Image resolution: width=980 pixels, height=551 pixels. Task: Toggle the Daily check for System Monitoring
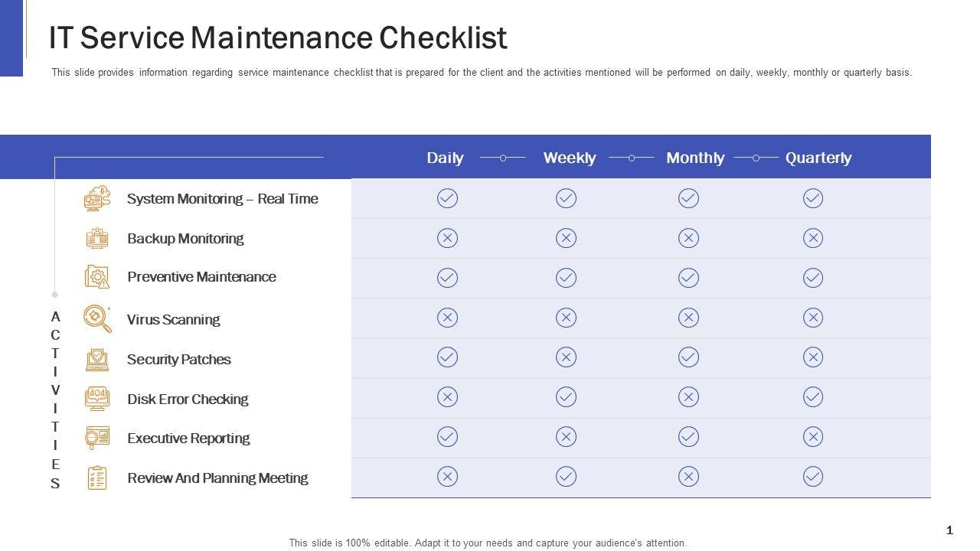(447, 199)
